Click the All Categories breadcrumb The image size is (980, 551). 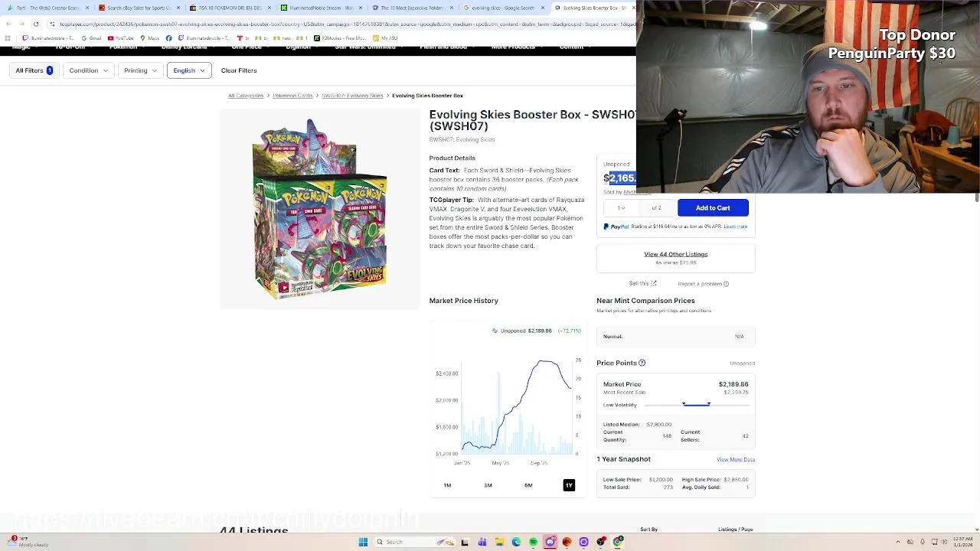click(x=246, y=96)
